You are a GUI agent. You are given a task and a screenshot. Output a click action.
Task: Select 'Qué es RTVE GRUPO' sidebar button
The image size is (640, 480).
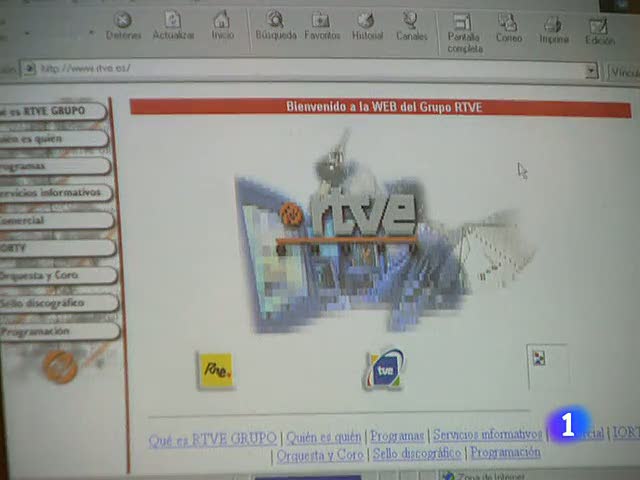pos(52,111)
